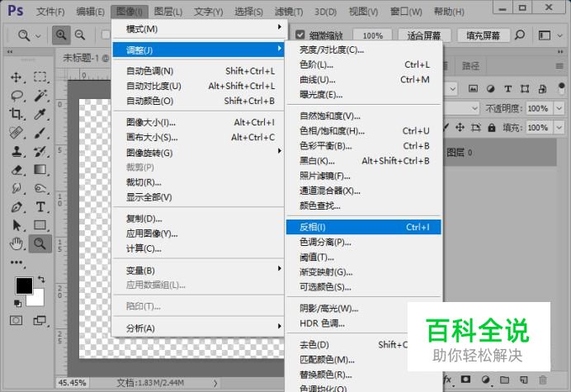This screenshot has width=571, height=392.
Task: Select the Healing Brush tool
Action: point(16,133)
